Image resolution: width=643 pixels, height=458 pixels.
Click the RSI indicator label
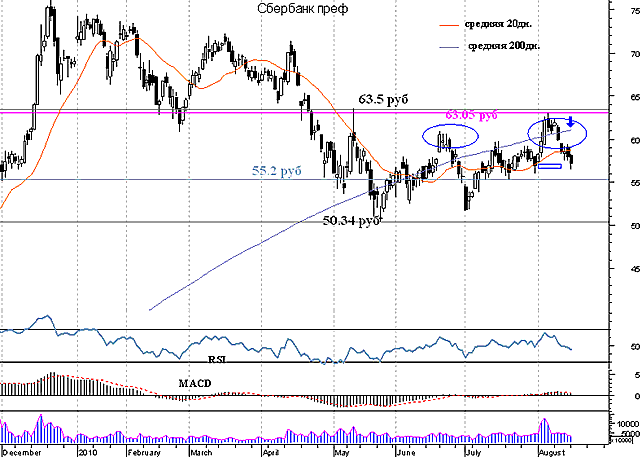tap(217, 360)
